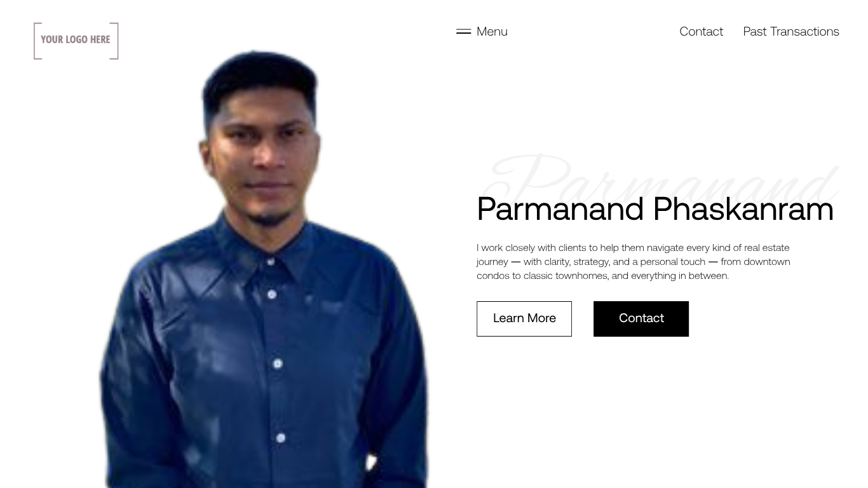The height and width of the screenshot is (488, 868).
Task: Click the word "townhomes" in the description
Action: (x=581, y=276)
